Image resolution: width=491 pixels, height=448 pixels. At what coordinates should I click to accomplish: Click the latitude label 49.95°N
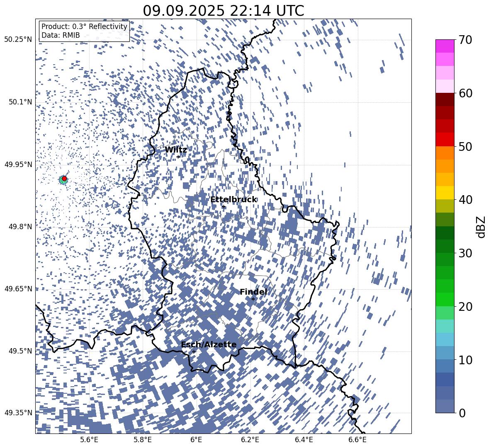pyautogui.click(x=18, y=164)
